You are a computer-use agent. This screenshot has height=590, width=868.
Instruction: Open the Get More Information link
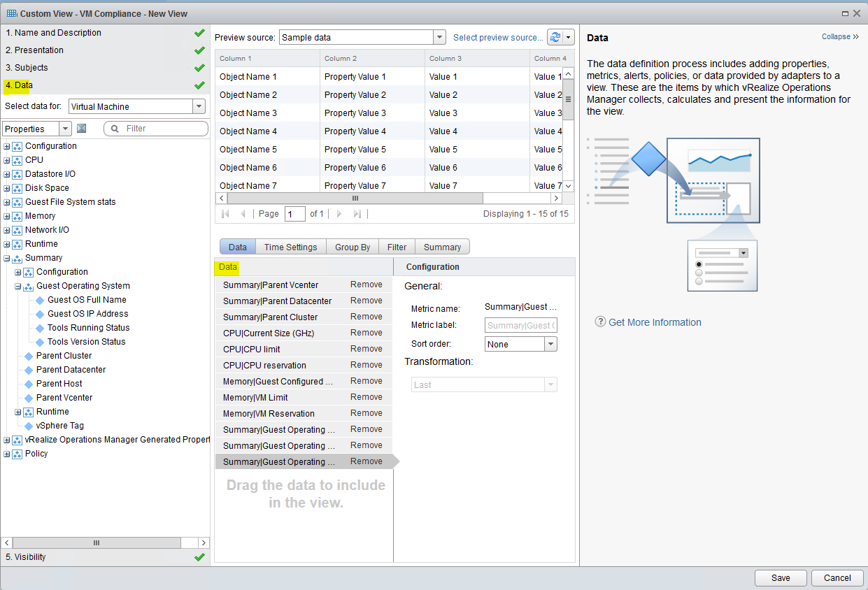click(655, 322)
